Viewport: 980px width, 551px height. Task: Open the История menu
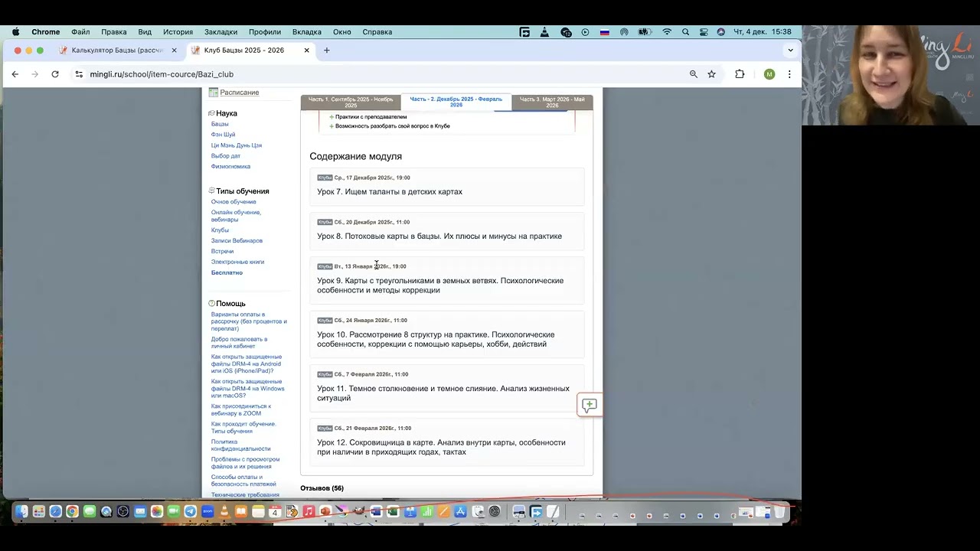pyautogui.click(x=178, y=32)
